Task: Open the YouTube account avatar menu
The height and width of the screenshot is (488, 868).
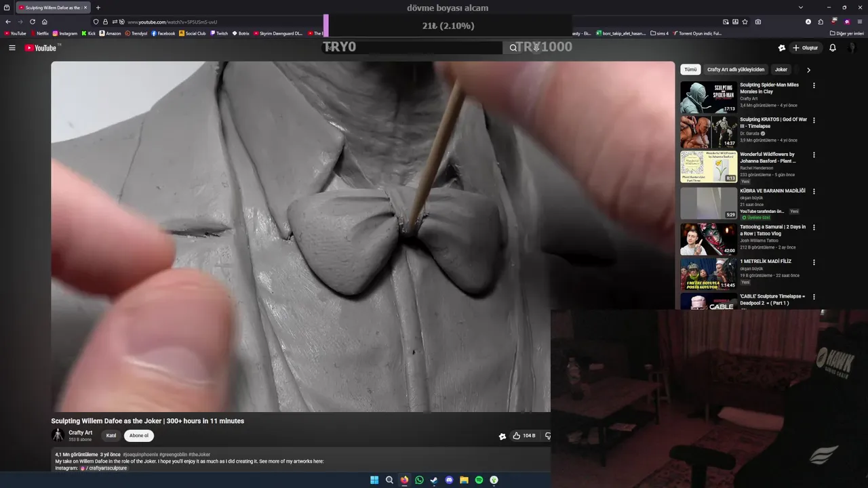Action: click(x=852, y=47)
